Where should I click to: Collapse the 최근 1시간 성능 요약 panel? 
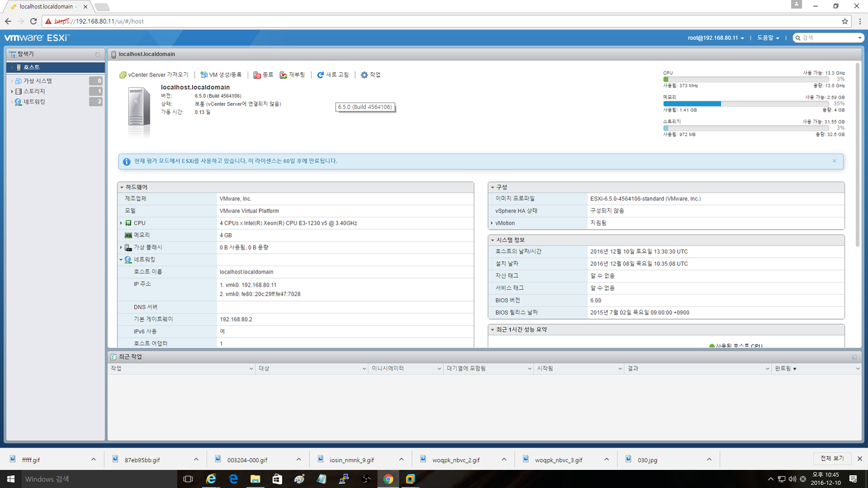492,330
